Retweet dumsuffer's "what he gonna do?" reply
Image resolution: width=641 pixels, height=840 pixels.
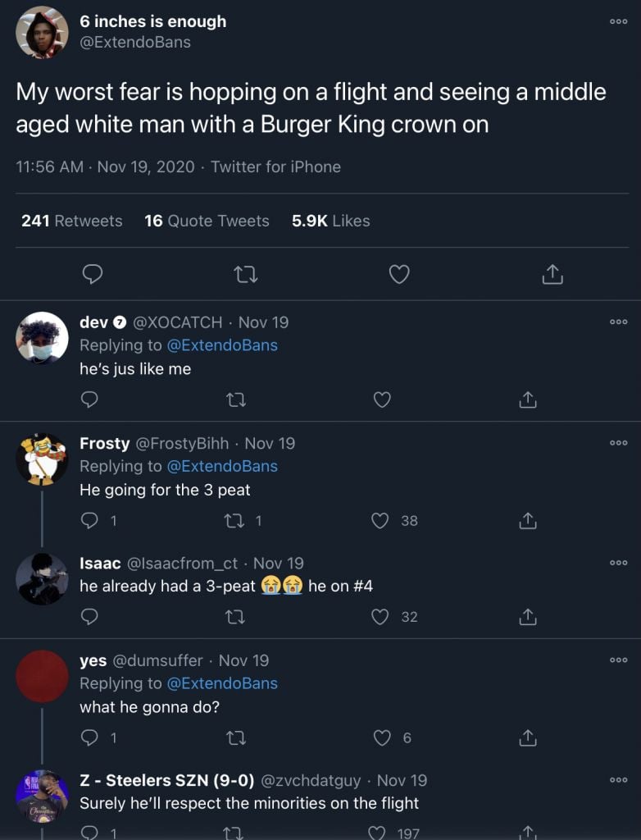pyautogui.click(x=235, y=738)
